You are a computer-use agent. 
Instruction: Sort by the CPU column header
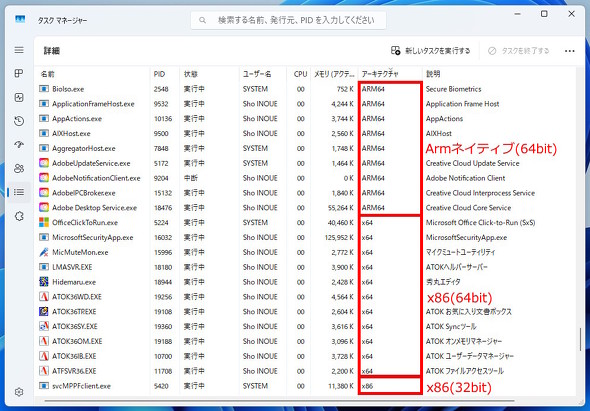coord(300,74)
